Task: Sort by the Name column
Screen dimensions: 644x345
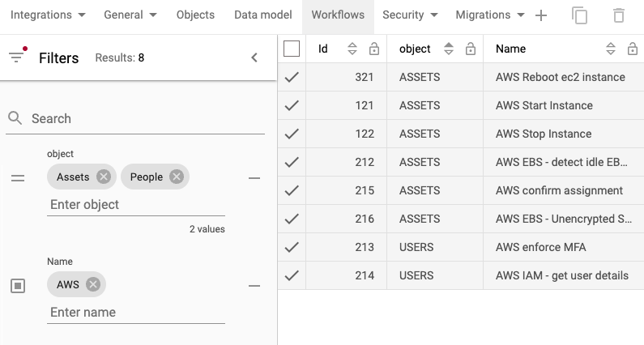Action: click(x=611, y=49)
